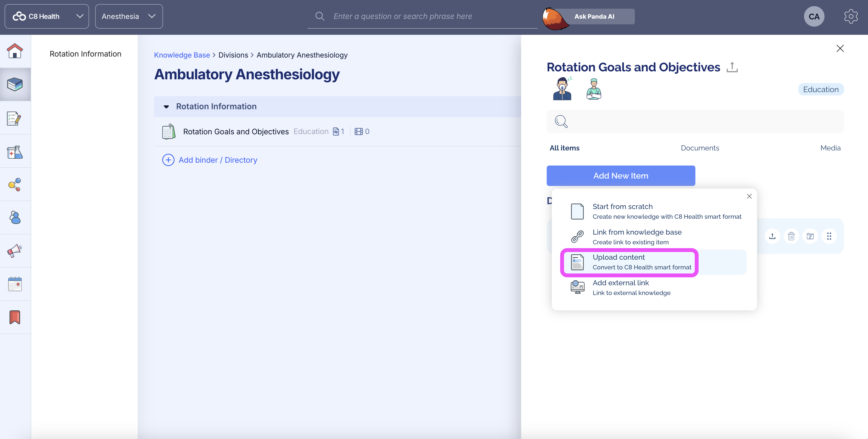Focus the panel search field

point(695,121)
